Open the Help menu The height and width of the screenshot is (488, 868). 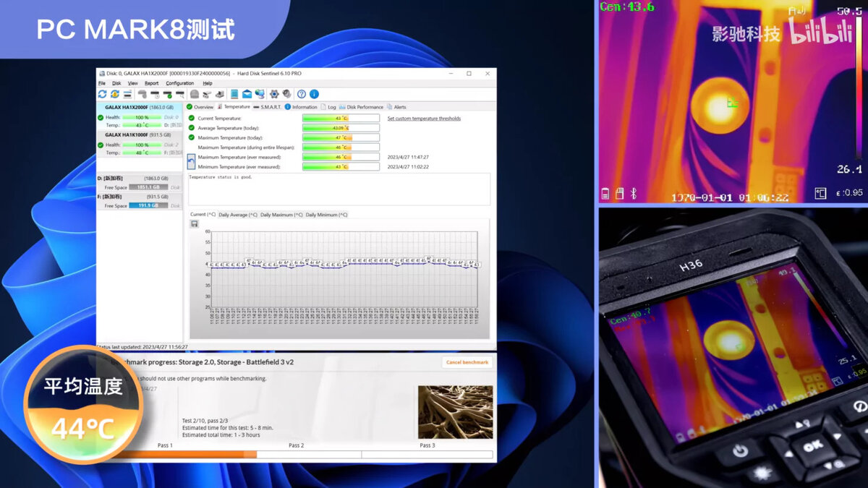pos(208,83)
